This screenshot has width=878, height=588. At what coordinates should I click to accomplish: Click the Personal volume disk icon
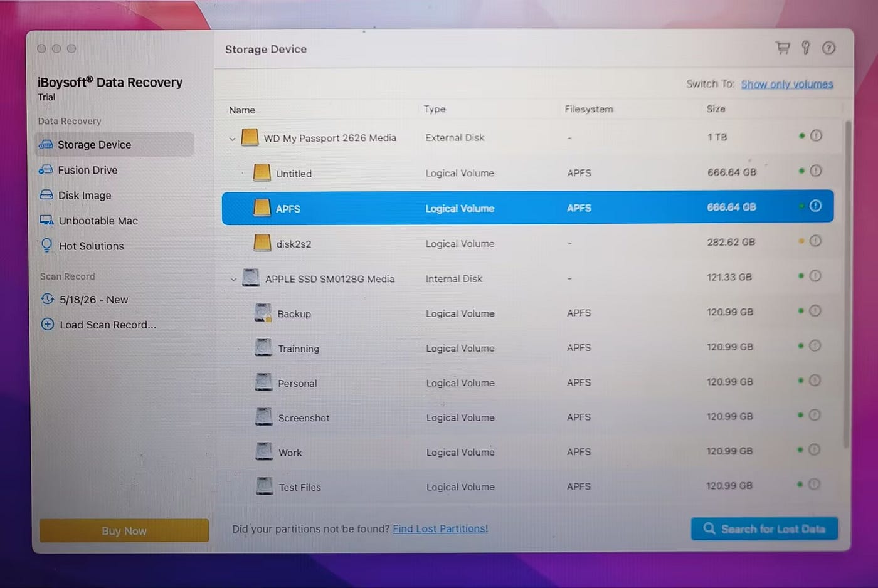pyautogui.click(x=264, y=382)
